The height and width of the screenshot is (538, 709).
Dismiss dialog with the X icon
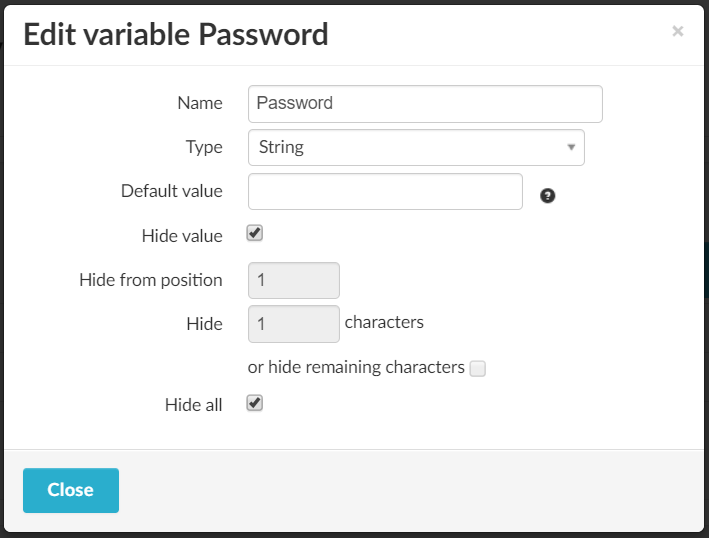678,32
